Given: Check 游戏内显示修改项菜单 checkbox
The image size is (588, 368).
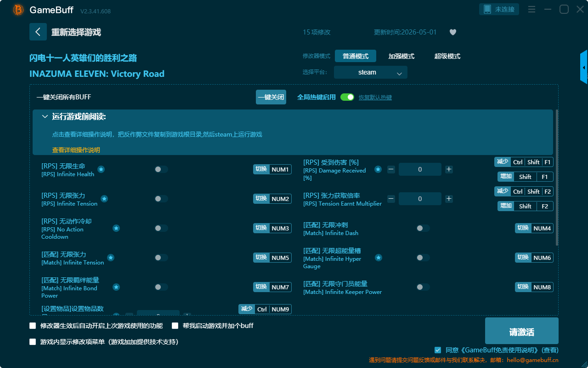Looking at the screenshot, I should pyautogui.click(x=33, y=342).
